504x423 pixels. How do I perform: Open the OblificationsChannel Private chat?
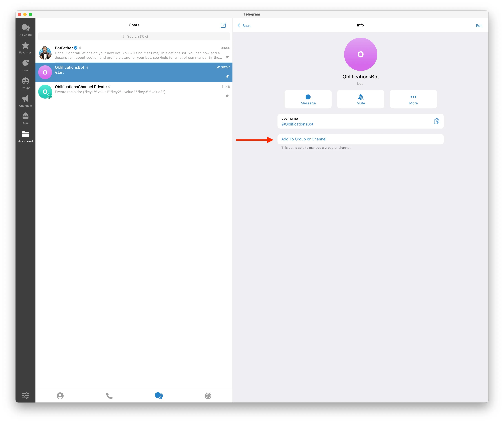(x=134, y=92)
